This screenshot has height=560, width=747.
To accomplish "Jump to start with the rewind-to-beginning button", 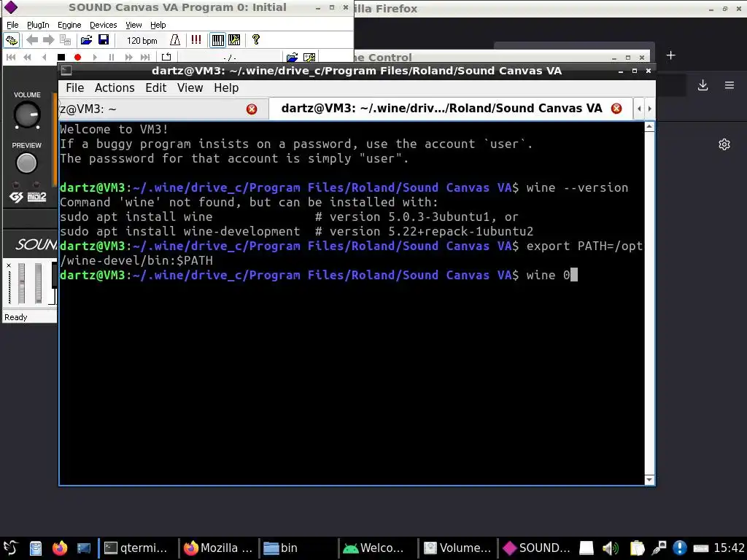I will 11,57.
